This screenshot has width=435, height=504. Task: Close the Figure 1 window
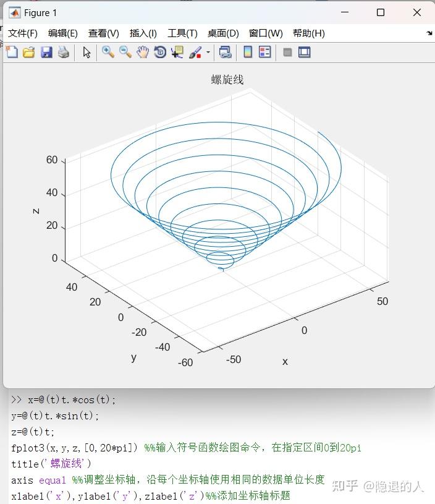coord(417,12)
